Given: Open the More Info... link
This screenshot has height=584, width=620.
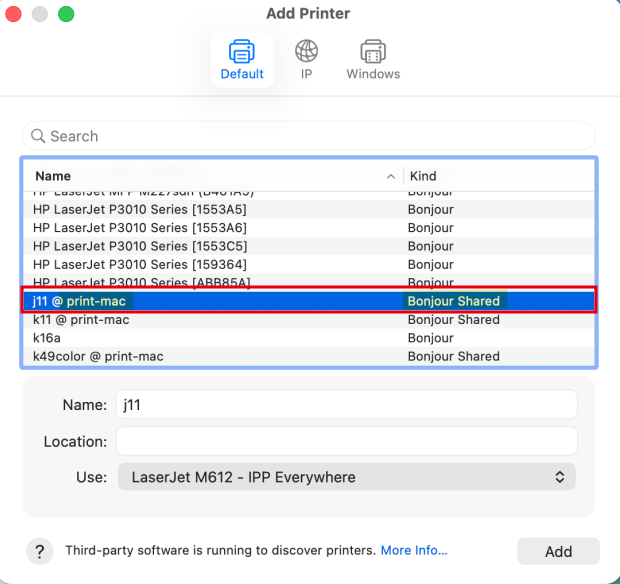Looking at the screenshot, I should [x=414, y=550].
